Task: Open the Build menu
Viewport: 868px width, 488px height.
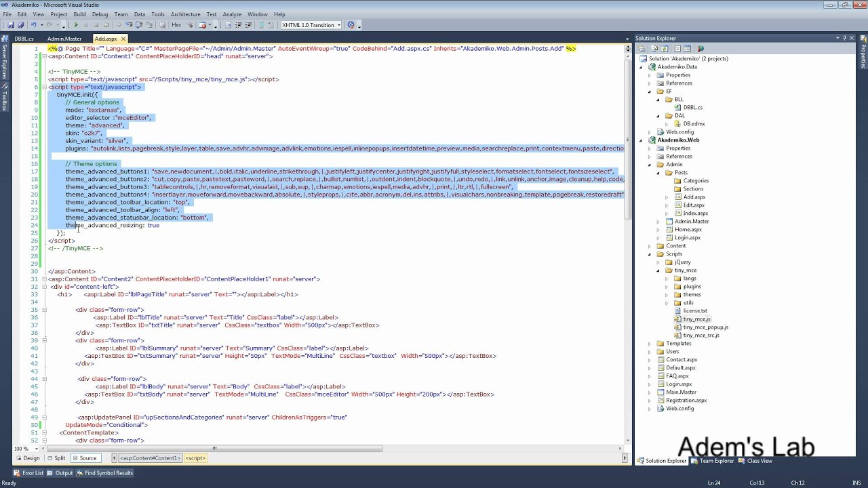Action: click(x=79, y=14)
